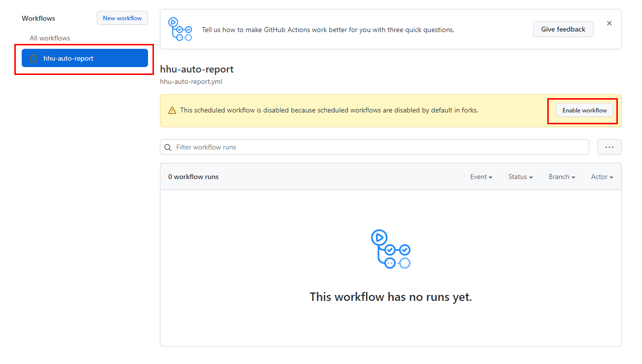This screenshot has width=642, height=364.
Task: Dismiss the feedback banner with the X
Action: pos(609,23)
